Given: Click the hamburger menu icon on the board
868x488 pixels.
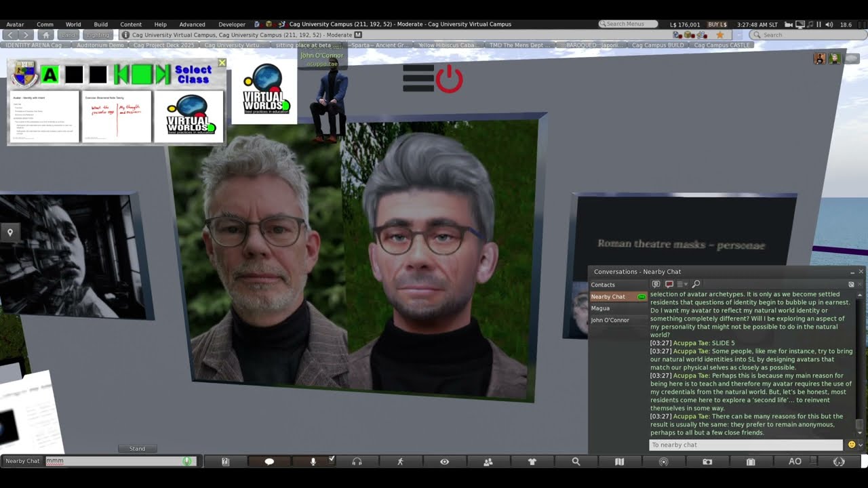Looking at the screenshot, I should coord(418,78).
